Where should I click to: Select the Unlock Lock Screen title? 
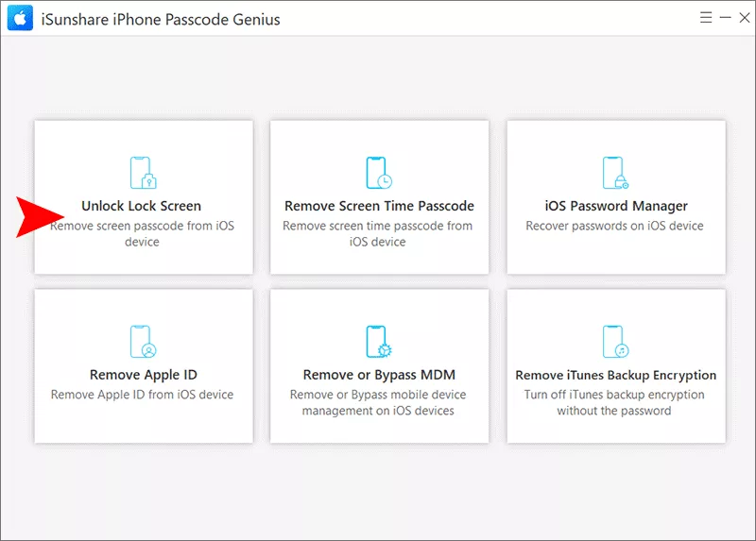(x=141, y=206)
